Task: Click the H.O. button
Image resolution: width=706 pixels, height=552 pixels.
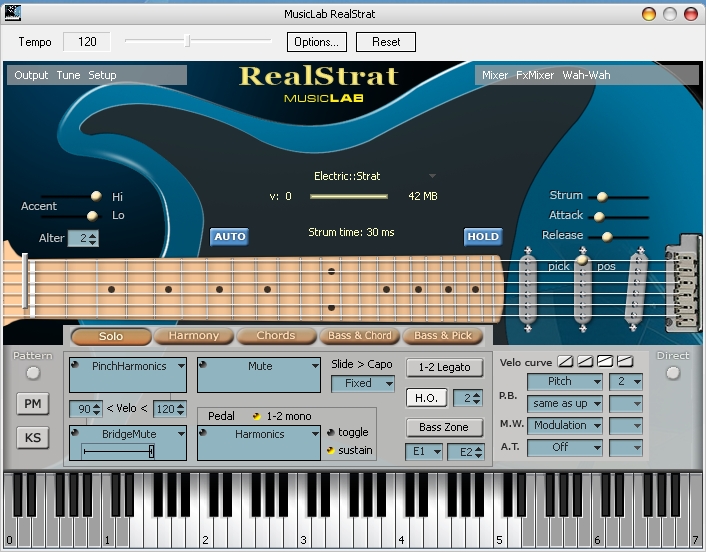Action: coord(426,398)
